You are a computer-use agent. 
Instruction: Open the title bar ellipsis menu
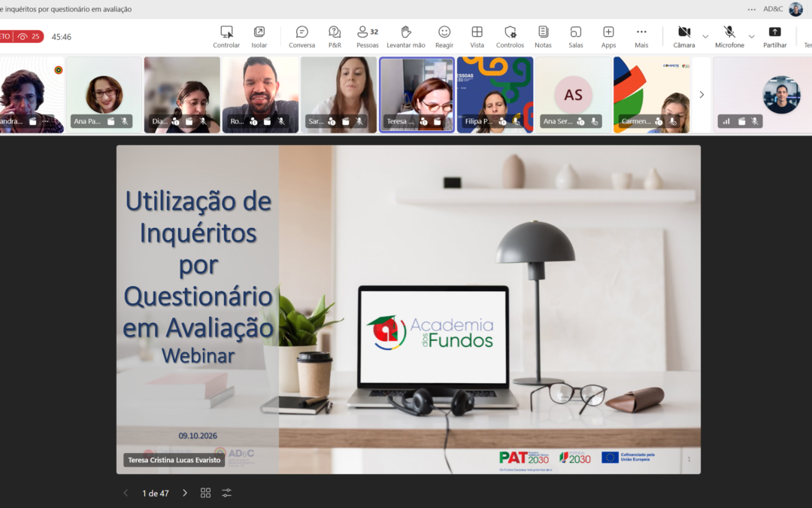coord(751,9)
